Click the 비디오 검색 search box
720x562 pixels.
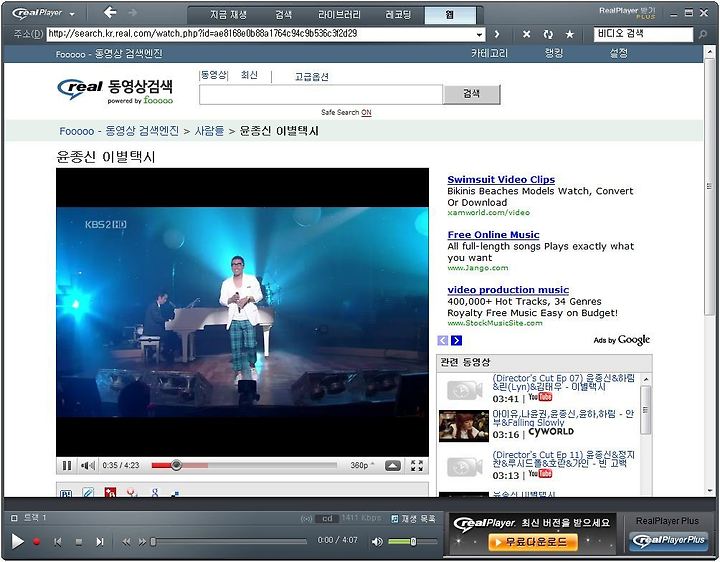pyautogui.click(x=643, y=34)
